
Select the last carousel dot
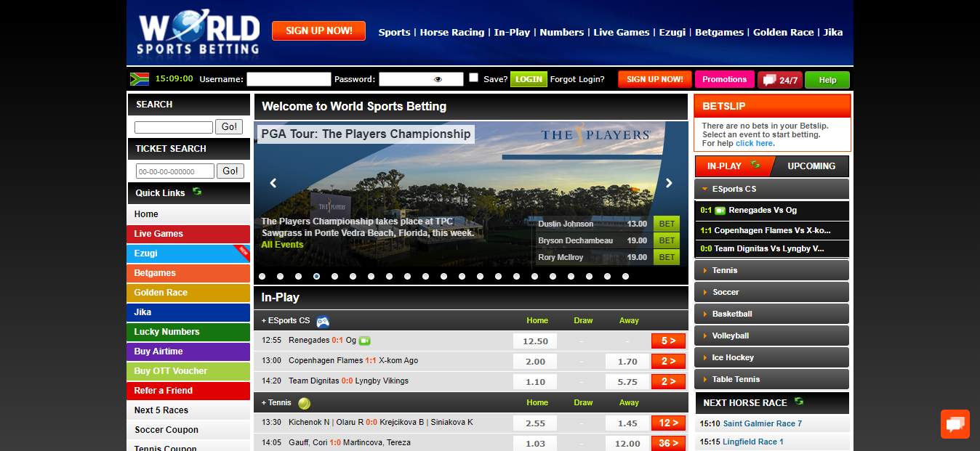[625, 276]
